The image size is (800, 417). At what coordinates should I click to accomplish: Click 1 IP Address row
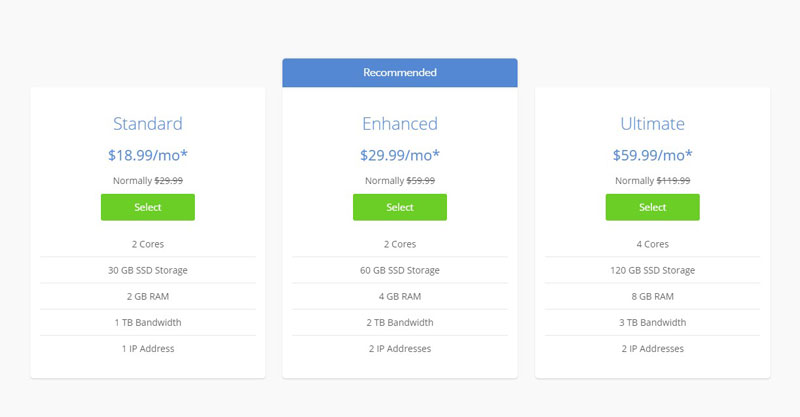pos(147,349)
